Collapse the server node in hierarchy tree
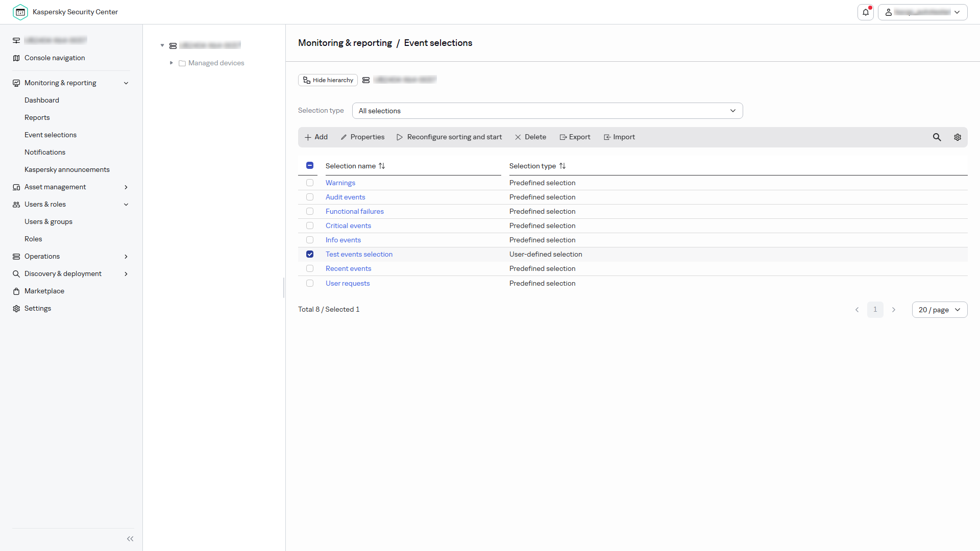980x551 pixels. (162, 45)
